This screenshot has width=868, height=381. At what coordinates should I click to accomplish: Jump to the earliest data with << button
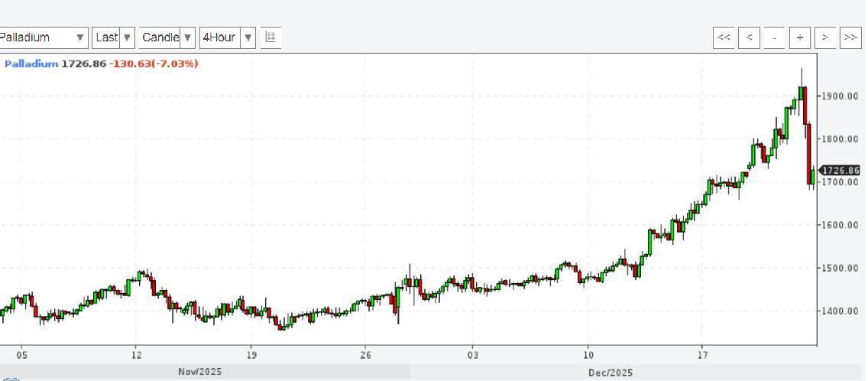[x=724, y=37]
